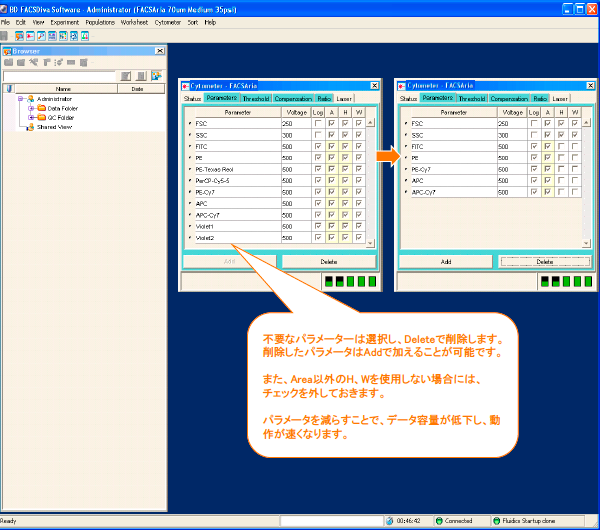The image size is (600, 530).
Task: Collapse the Administrator tree node
Action: point(21,99)
